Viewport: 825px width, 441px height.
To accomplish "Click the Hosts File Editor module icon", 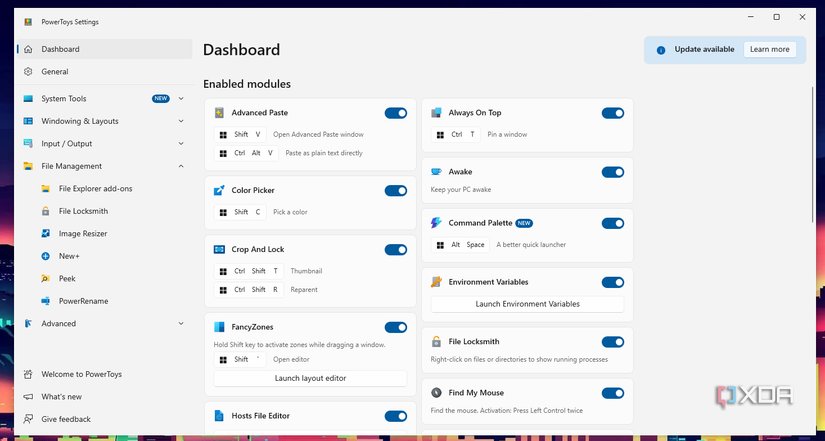I will (219, 416).
